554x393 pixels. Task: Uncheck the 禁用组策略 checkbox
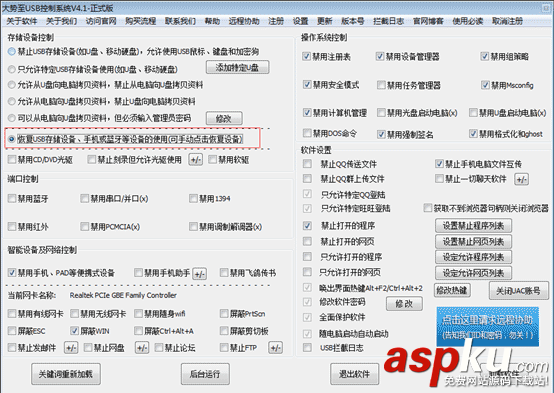pyautogui.click(x=485, y=57)
